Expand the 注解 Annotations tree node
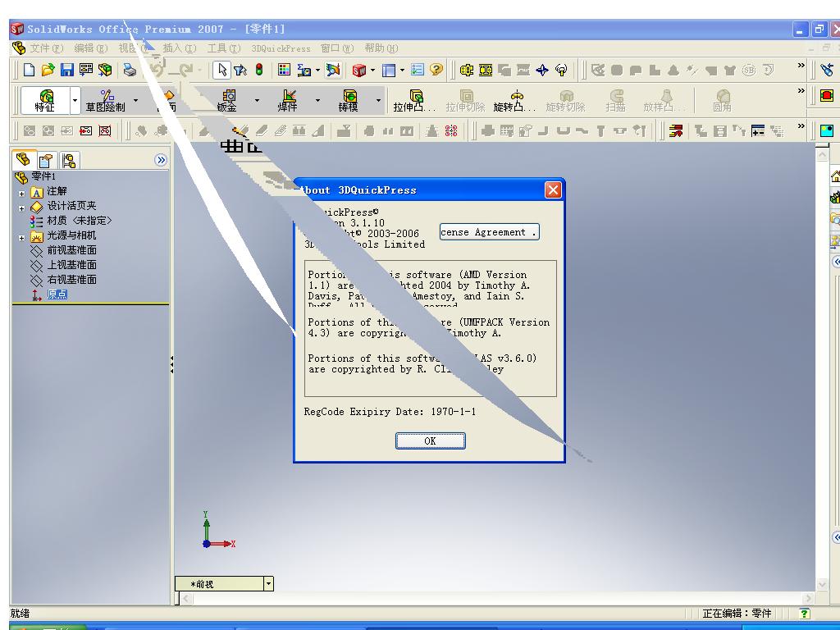The height and width of the screenshot is (630, 840). coord(21,194)
